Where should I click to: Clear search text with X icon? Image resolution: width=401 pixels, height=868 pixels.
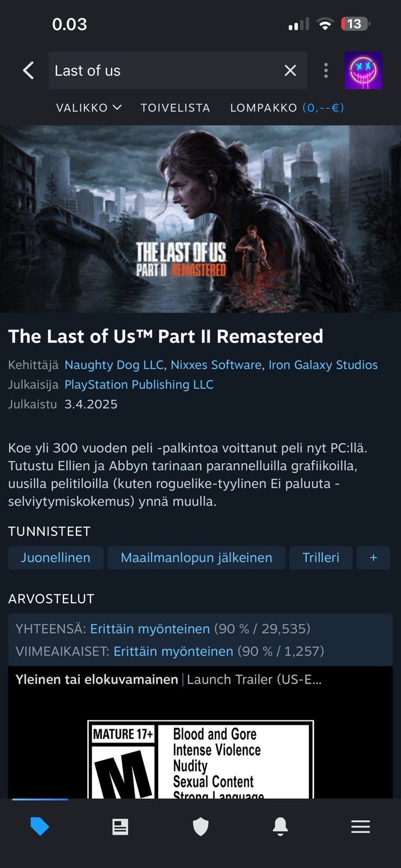click(x=290, y=71)
